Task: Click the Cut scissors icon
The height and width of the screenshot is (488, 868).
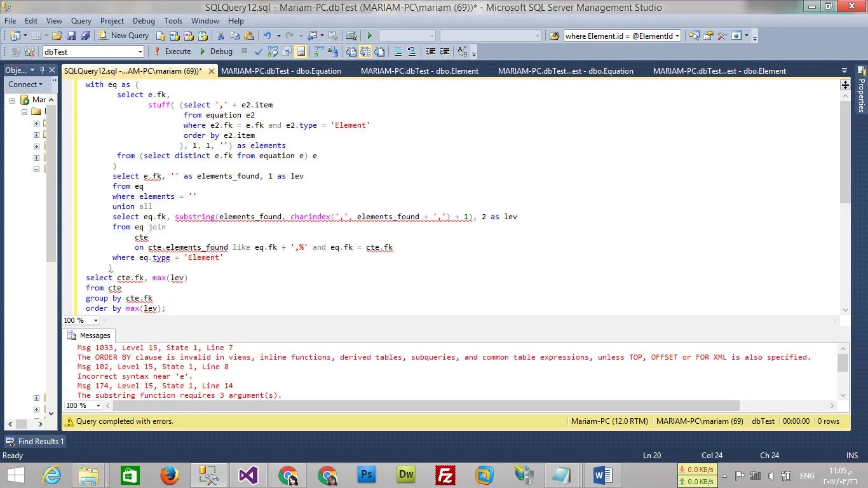Action: point(220,36)
